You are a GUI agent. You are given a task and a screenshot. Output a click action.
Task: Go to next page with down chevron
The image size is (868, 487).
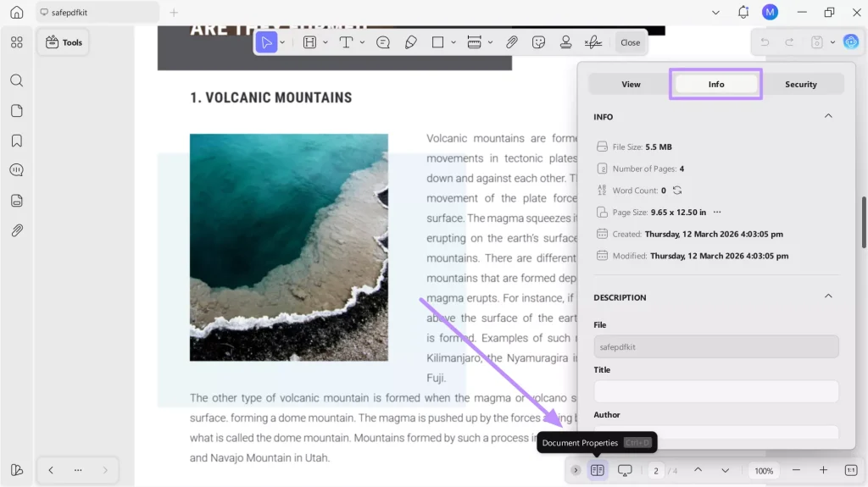coord(726,470)
